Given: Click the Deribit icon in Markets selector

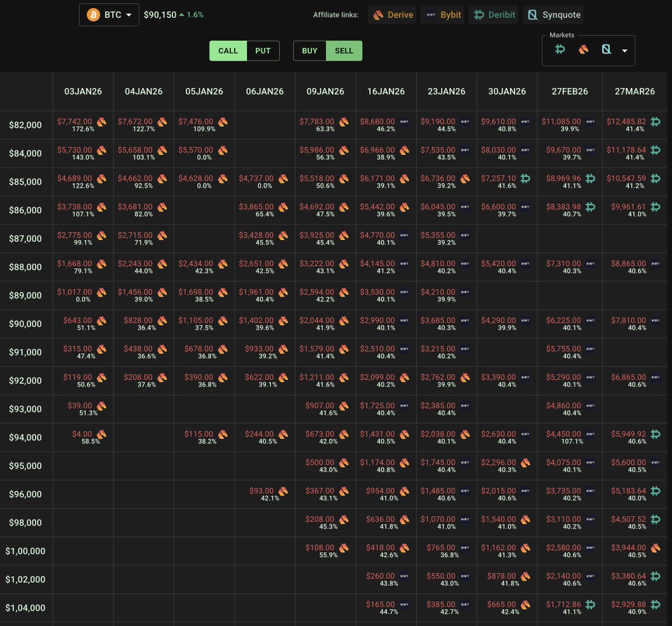Looking at the screenshot, I should (x=560, y=50).
